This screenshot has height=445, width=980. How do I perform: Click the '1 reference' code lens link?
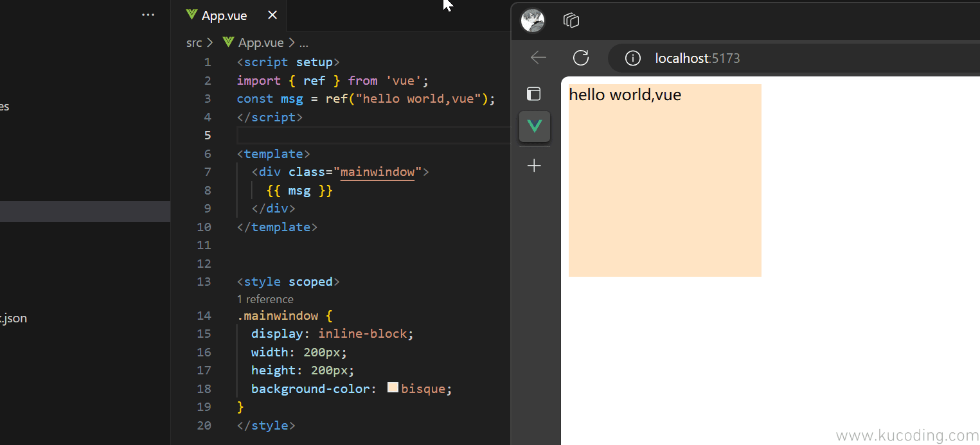pyautogui.click(x=265, y=299)
